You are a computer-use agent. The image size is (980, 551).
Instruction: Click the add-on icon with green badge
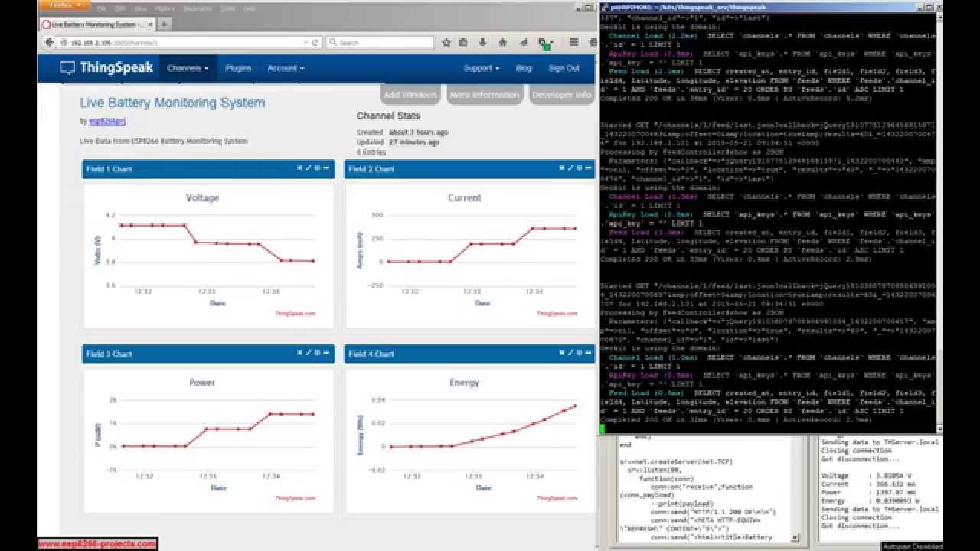544,44
